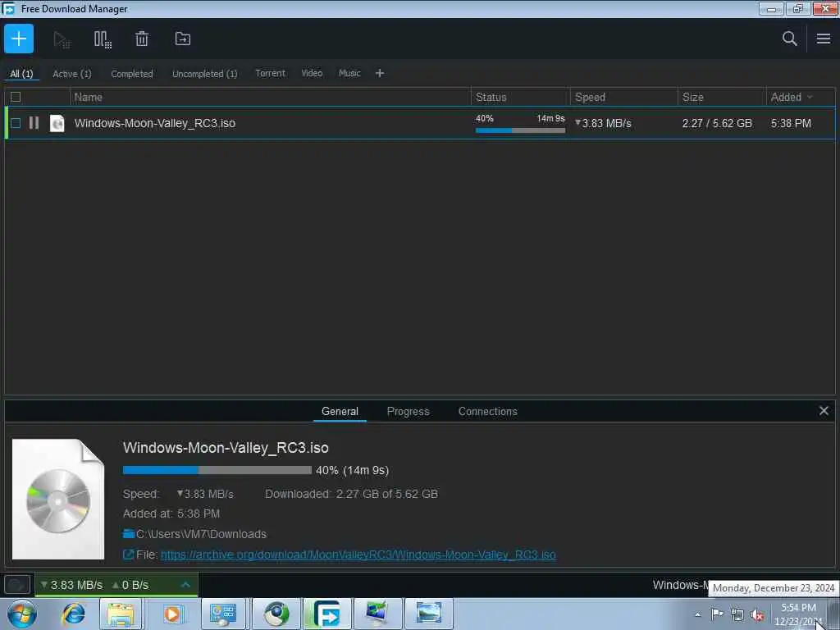Switch to the Torrent filter tab
Viewport: 840px width, 630px height.
click(x=270, y=73)
